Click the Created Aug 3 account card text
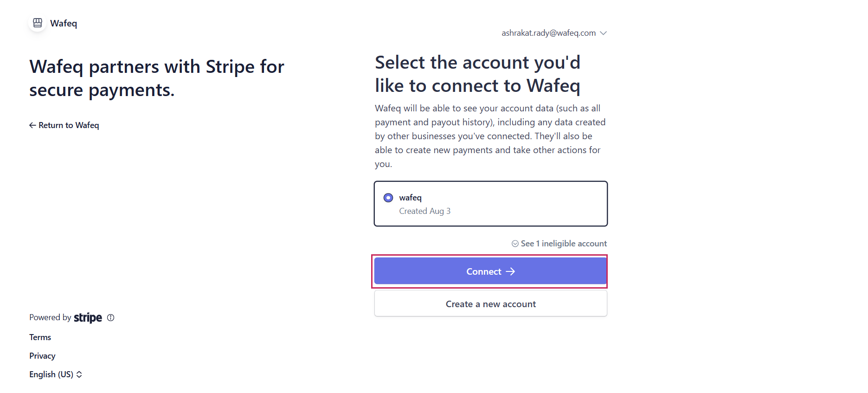 coord(424,211)
